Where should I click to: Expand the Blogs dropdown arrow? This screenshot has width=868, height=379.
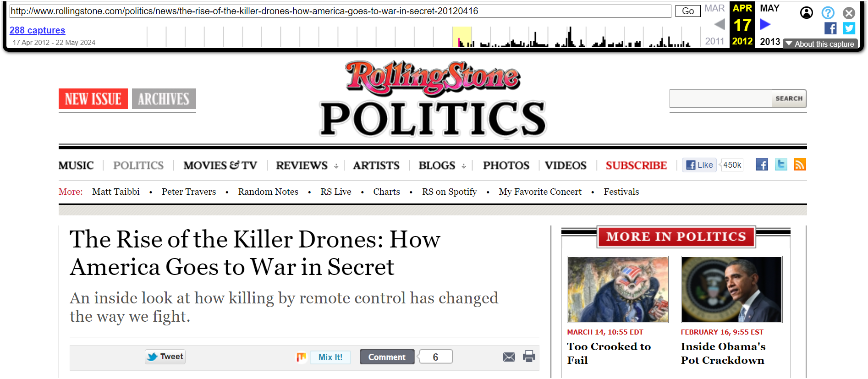[464, 166]
